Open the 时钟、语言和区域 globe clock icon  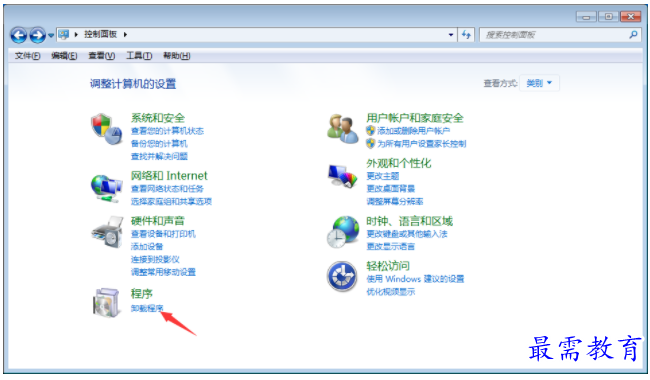[343, 232]
